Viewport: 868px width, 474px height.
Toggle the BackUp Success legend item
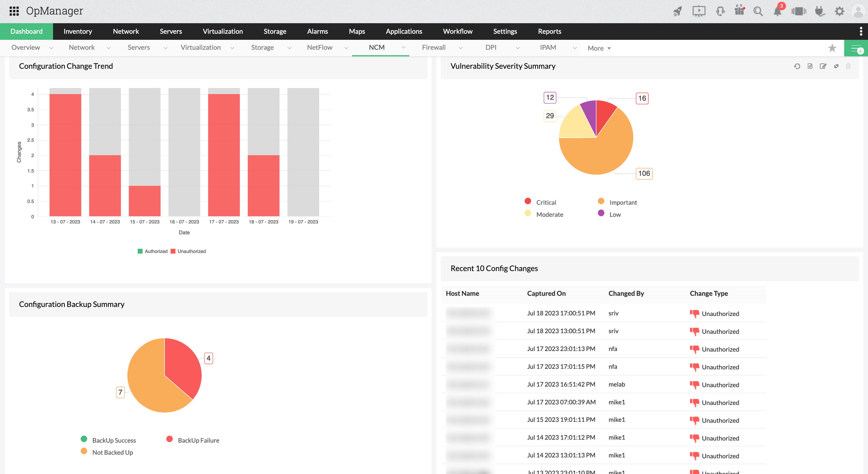coord(108,440)
